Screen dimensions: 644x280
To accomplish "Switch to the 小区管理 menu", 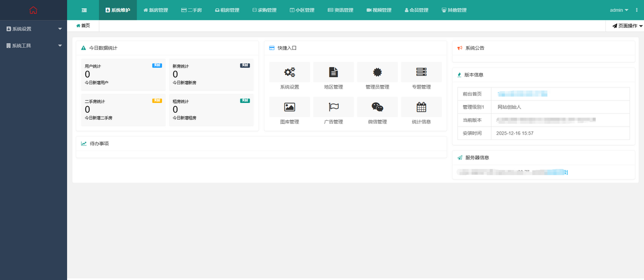I will pos(302,10).
